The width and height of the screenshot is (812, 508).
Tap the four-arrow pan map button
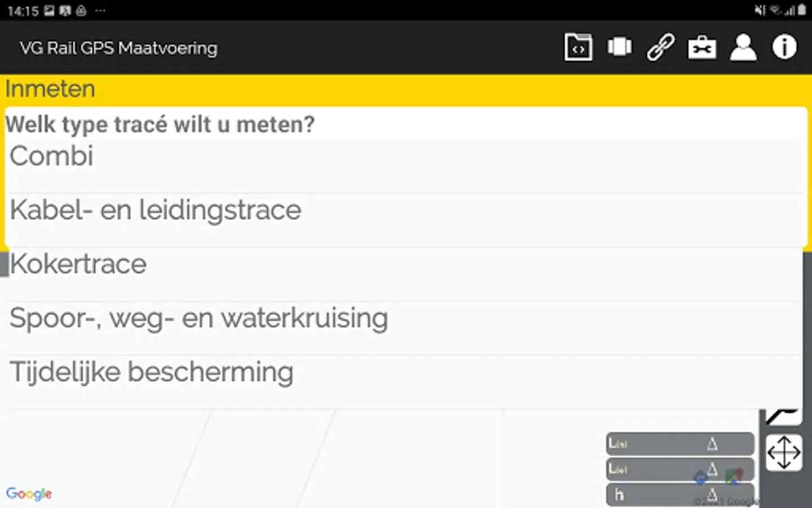(784, 452)
